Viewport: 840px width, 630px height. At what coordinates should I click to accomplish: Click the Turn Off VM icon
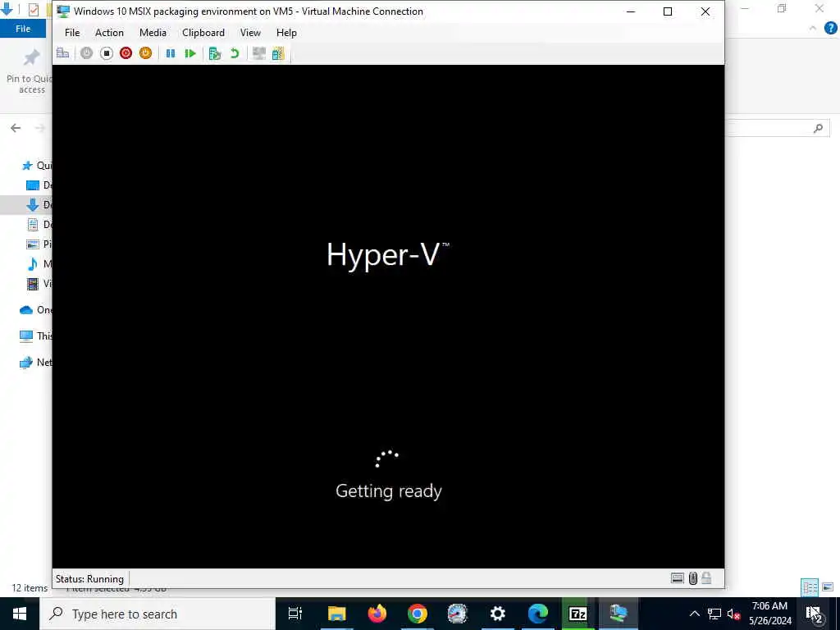(x=106, y=53)
